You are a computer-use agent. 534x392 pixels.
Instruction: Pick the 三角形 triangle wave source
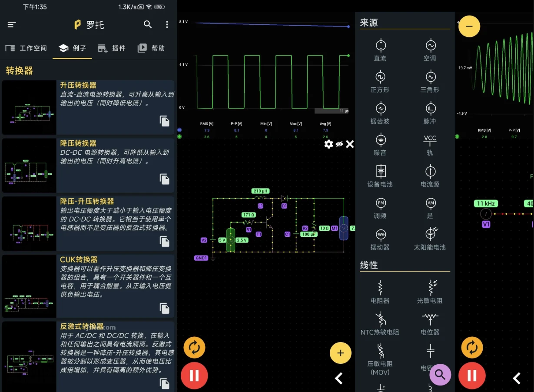tap(430, 82)
